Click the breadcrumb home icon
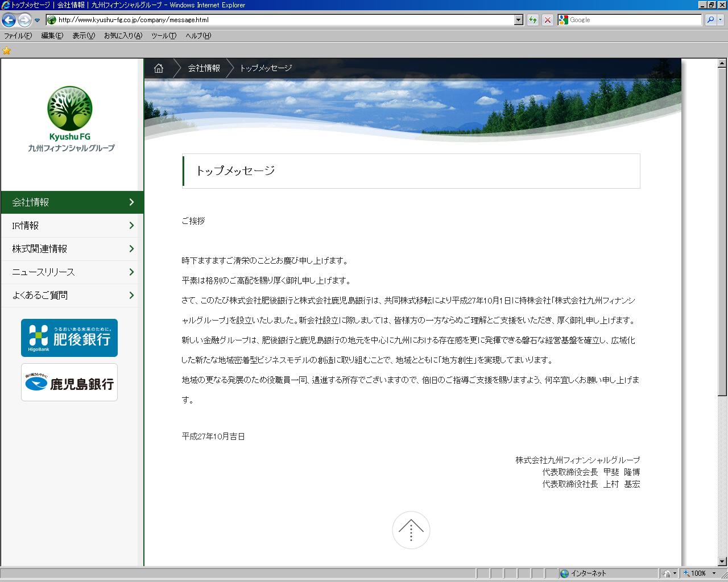The image size is (728, 582). [x=159, y=68]
